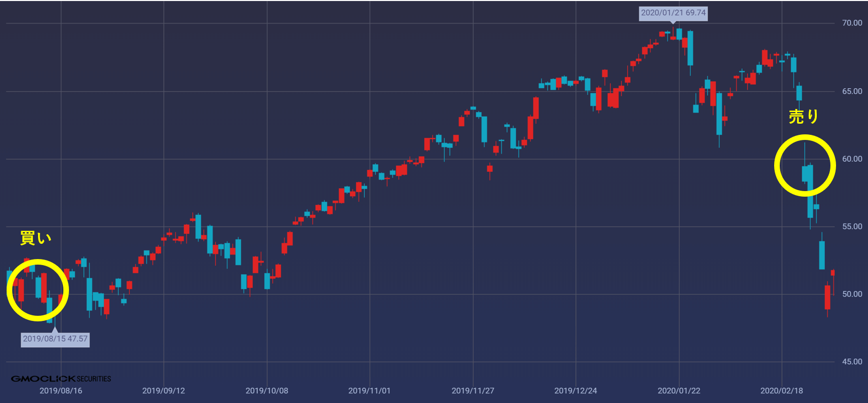Click the 2019/11/01 date axis label
Viewport: 868px width, 403px height.
(x=369, y=391)
